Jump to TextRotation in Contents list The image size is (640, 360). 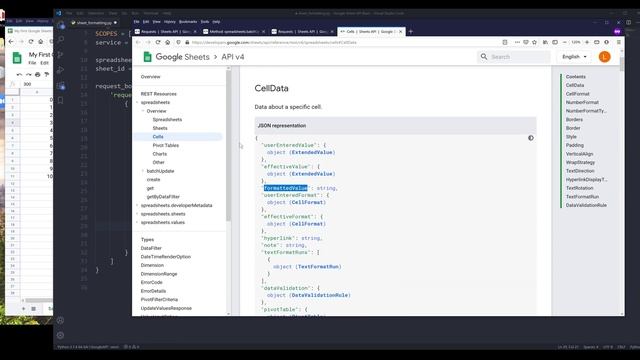tap(580, 188)
